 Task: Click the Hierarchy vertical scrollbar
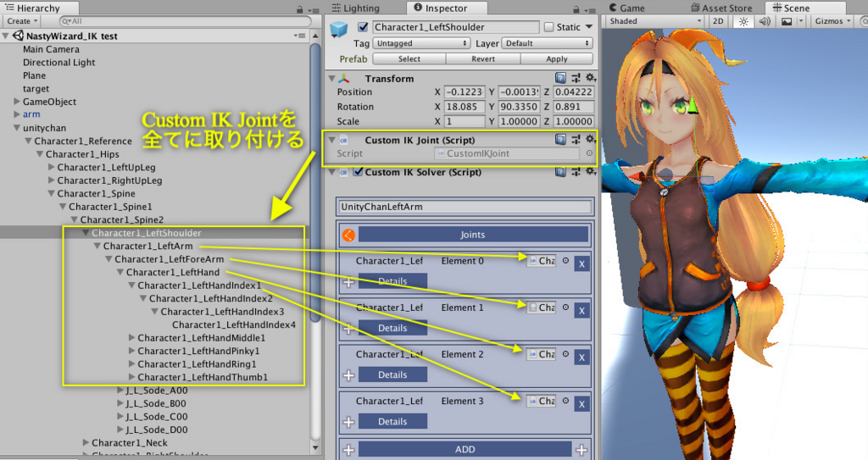point(315,183)
